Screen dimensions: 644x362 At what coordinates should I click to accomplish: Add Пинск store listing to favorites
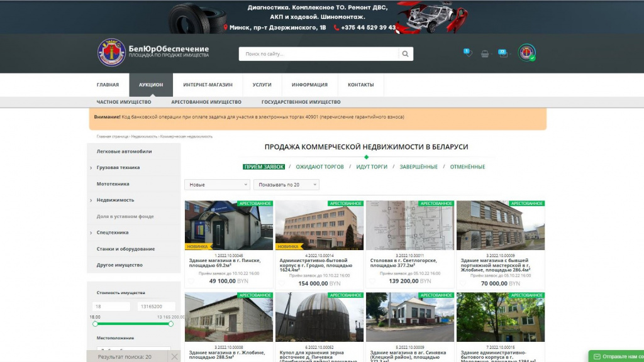click(191, 282)
